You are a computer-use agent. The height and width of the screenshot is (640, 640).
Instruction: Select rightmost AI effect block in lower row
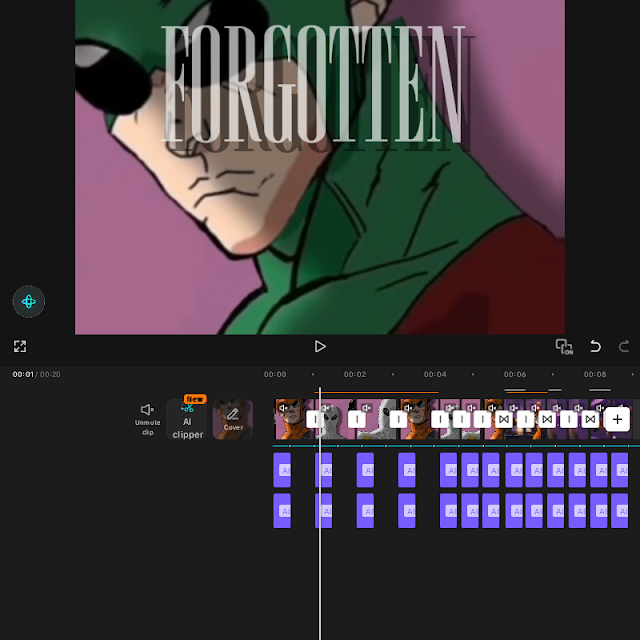[619, 511]
